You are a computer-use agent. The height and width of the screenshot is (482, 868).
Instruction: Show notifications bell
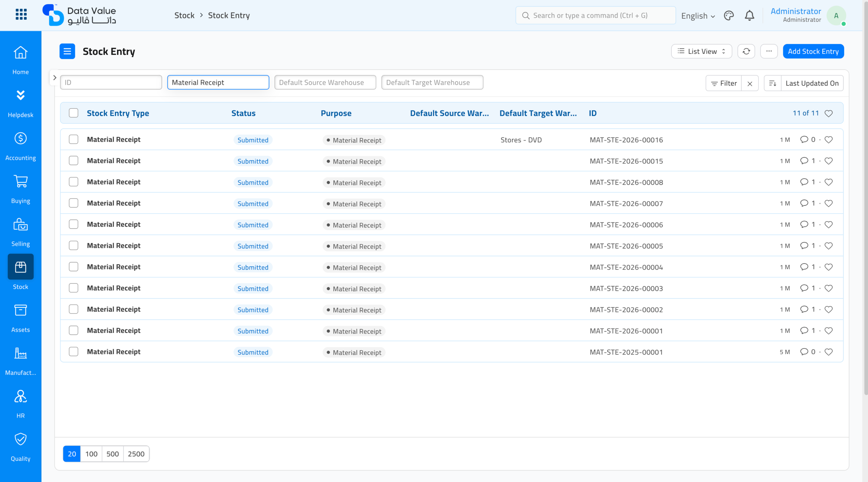tap(749, 16)
